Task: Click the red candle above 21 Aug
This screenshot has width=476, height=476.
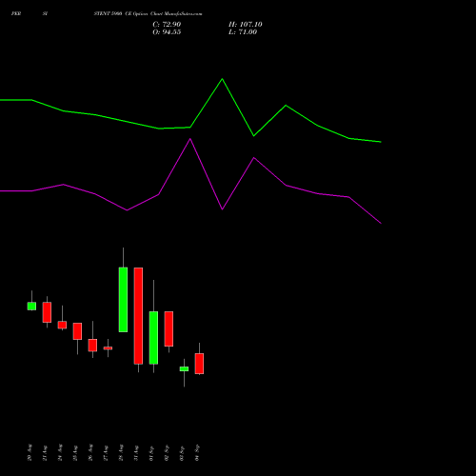Action: (x=47, y=312)
